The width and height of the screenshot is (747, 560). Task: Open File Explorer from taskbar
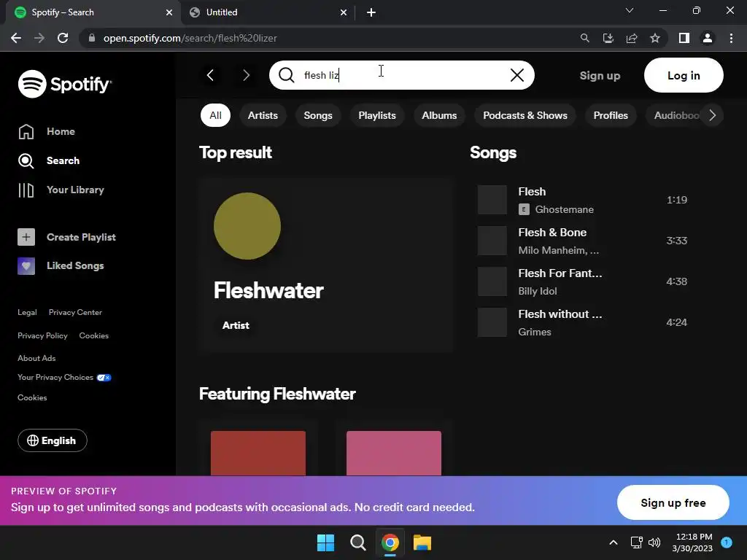pyautogui.click(x=422, y=542)
